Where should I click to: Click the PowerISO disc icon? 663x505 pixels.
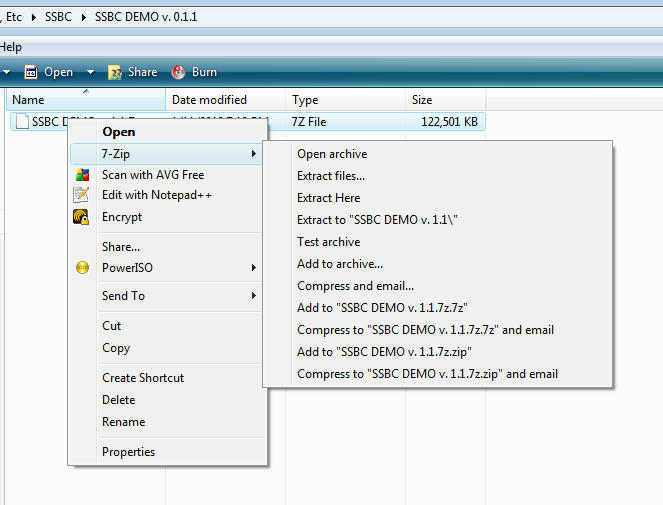click(x=82, y=268)
